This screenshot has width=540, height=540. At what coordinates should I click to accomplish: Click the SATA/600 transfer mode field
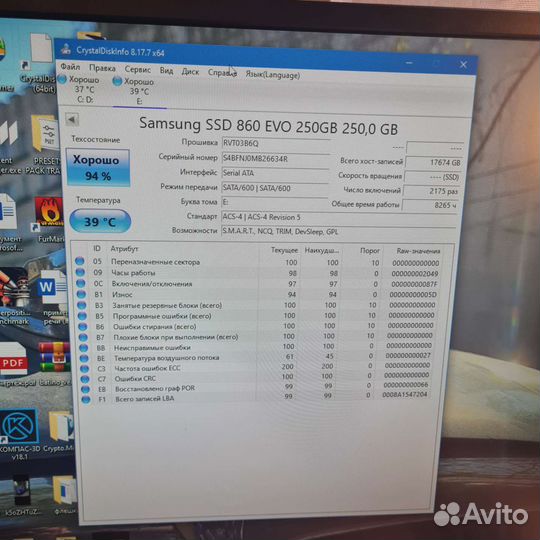click(275, 188)
